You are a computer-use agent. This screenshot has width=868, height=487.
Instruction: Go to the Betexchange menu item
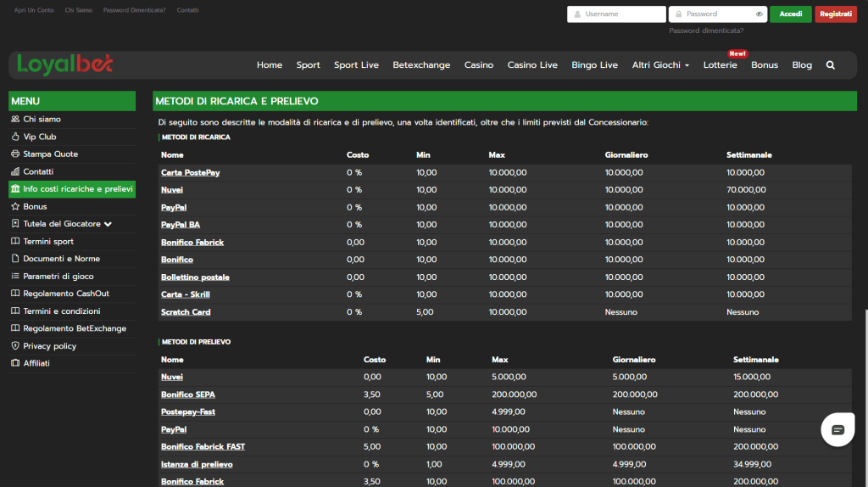421,65
